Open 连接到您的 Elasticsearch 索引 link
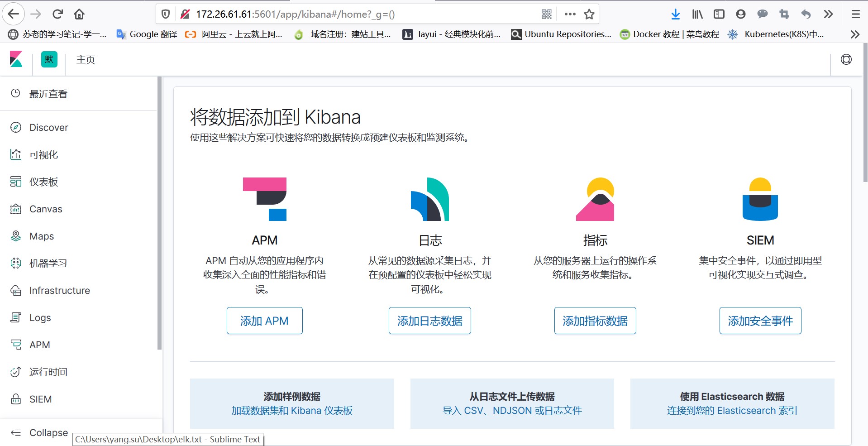This screenshot has width=868, height=446. point(732,410)
